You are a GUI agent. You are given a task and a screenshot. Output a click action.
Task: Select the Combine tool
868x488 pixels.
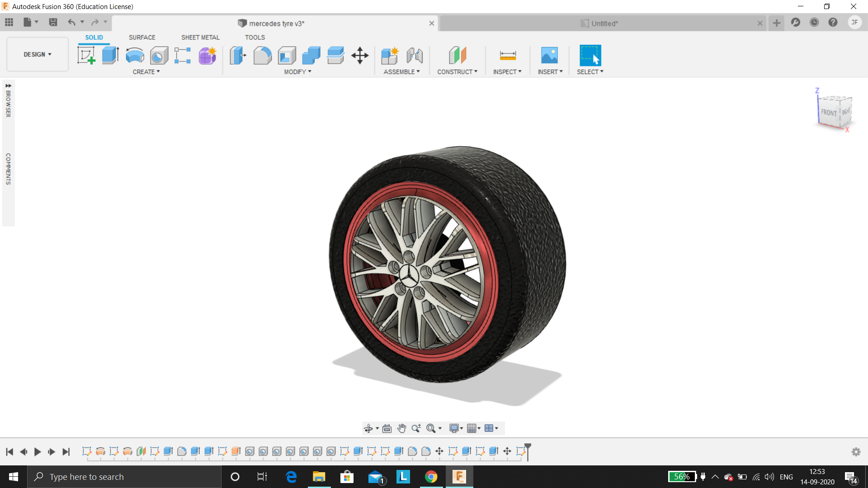tap(311, 56)
